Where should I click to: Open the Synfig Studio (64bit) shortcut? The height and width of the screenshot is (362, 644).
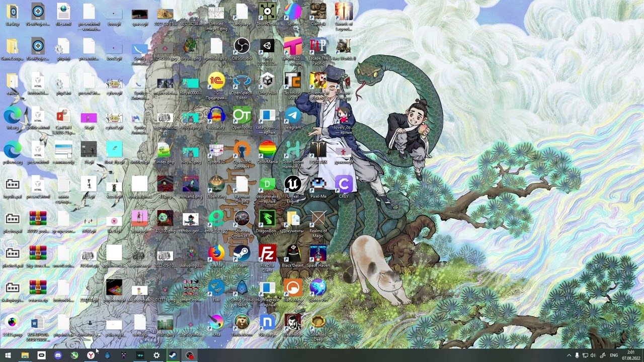242,293
